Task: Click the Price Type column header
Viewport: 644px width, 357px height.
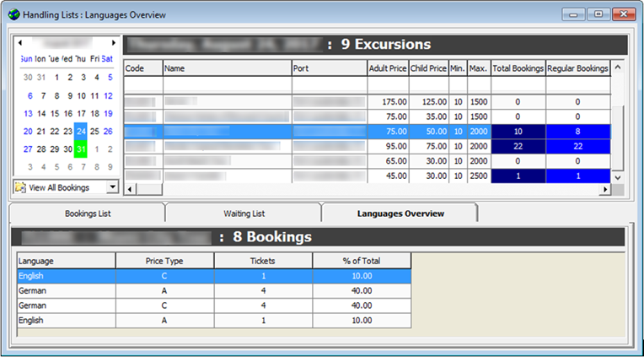Action: [x=164, y=261]
